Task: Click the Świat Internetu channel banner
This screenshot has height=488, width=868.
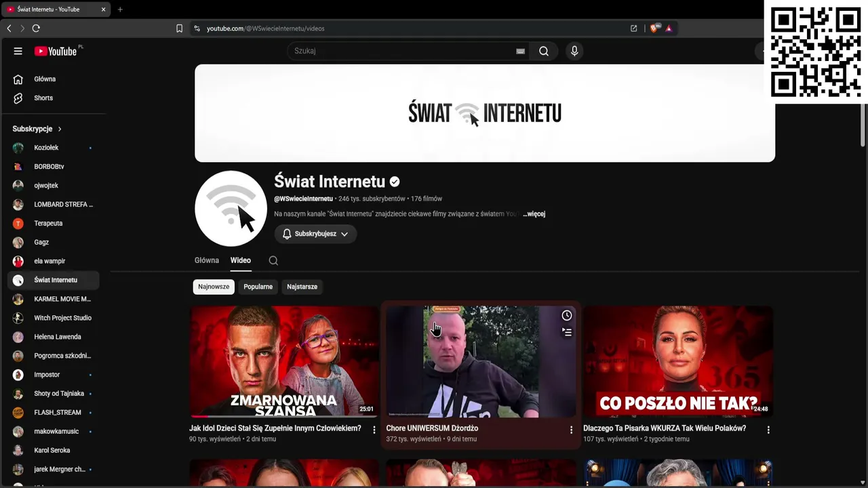Action: (485, 113)
